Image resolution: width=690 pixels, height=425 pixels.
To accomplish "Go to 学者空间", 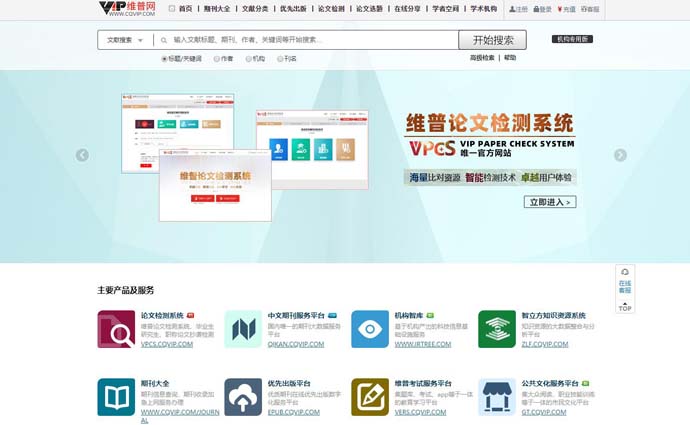I will pos(445,9).
